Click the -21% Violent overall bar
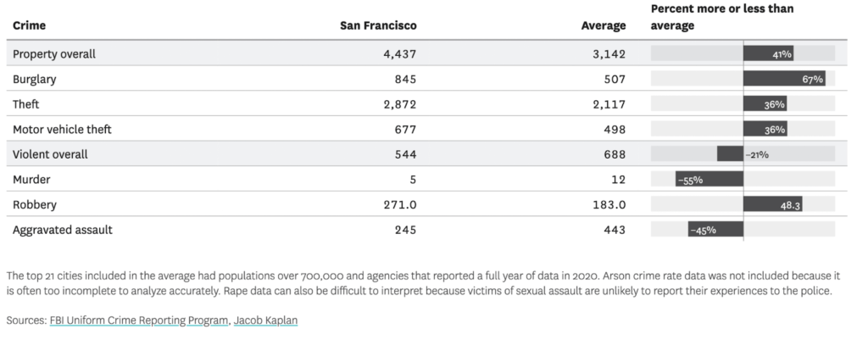Image resolution: width=868 pixels, height=340 pixels. [730, 154]
